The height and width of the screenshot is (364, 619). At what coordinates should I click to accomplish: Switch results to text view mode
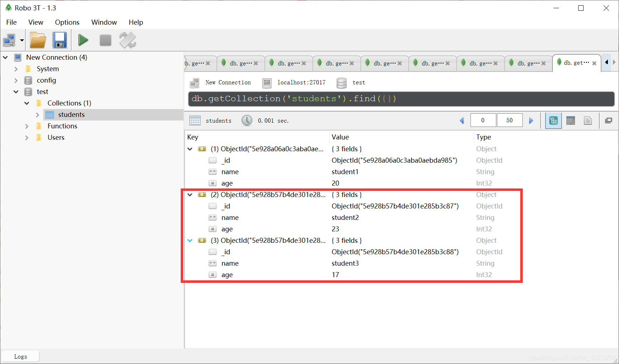(588, 120)
